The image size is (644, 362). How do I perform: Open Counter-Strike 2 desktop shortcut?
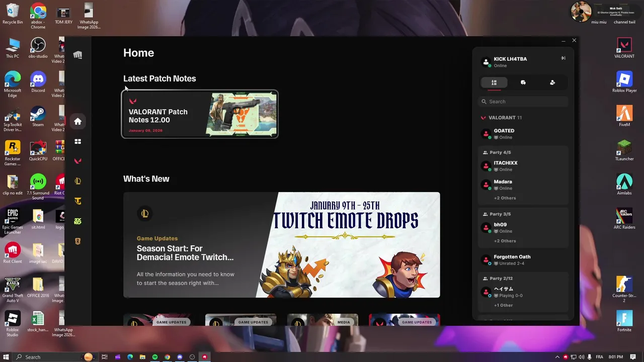(624, 290)
